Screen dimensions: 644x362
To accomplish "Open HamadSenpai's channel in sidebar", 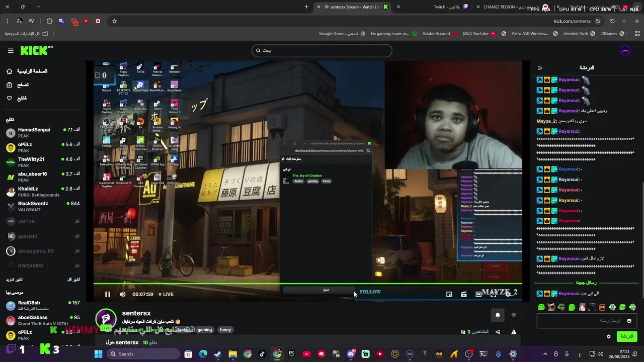I will click(x=43, y=133).
